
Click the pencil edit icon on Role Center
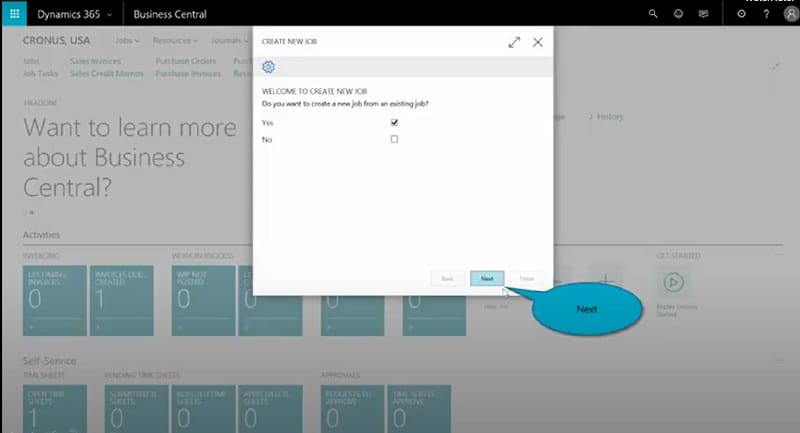[x=776, y=66]
